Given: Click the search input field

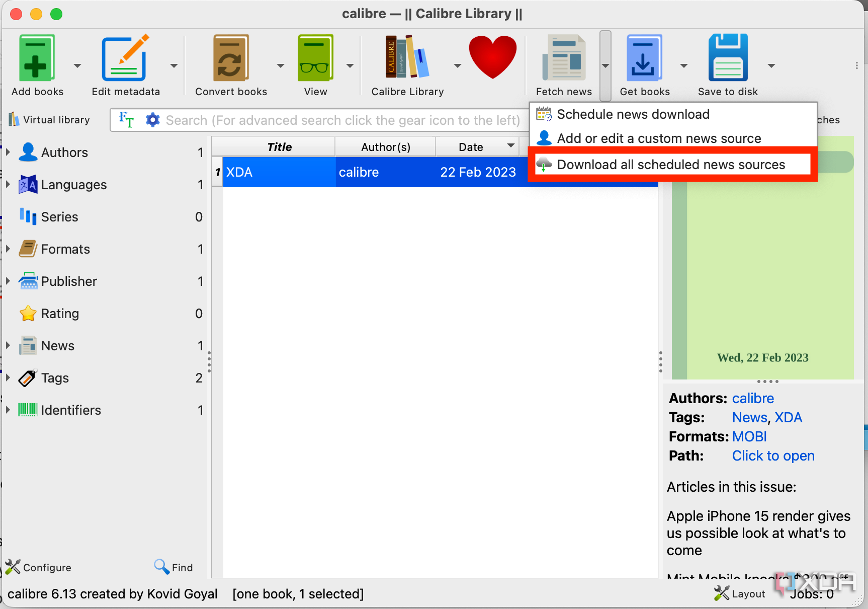Looking at the screenshot, I should click(343, 120).
